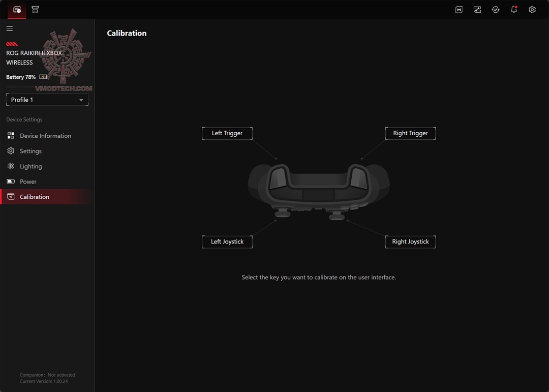Open Power section
This screenshot has height=392, width=549.
(x=28, y=182)
